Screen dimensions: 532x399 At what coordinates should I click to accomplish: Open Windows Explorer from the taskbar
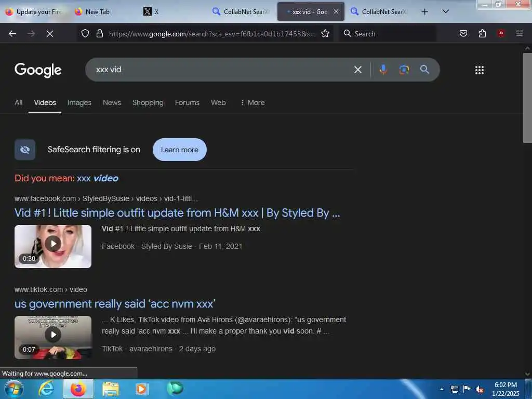coord(111,389)
